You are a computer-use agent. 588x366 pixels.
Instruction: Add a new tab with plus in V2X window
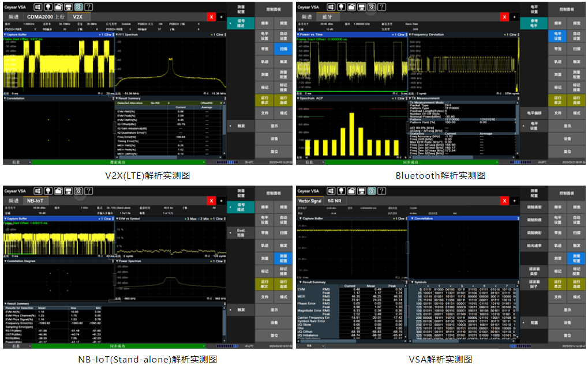coord(221,17)
